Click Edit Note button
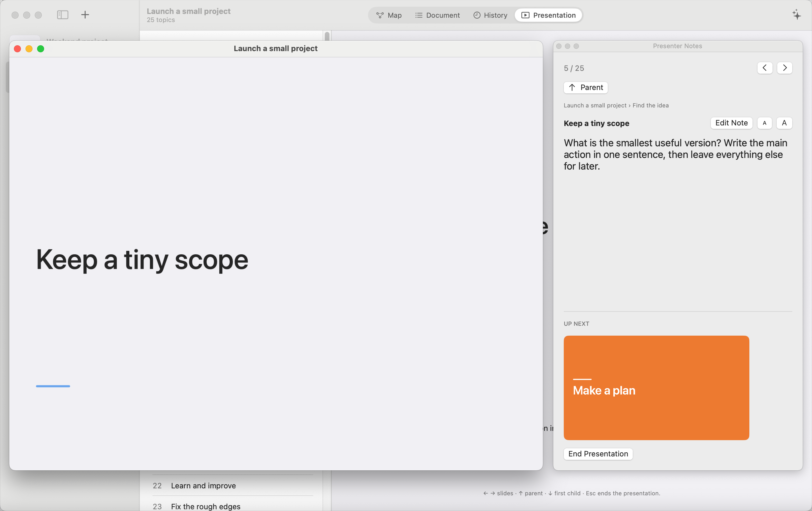Screen dimensions: 812x511 tap(731, 123)
